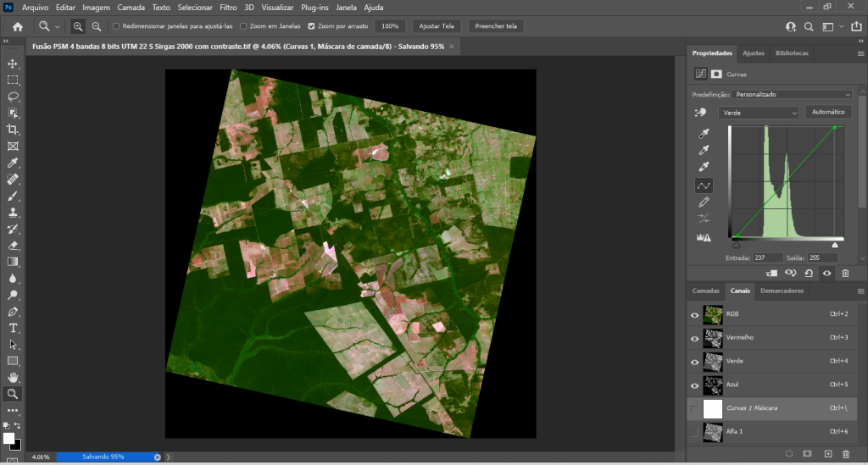
Task: Select the Eraser tool
Action: tap(13, 245)
